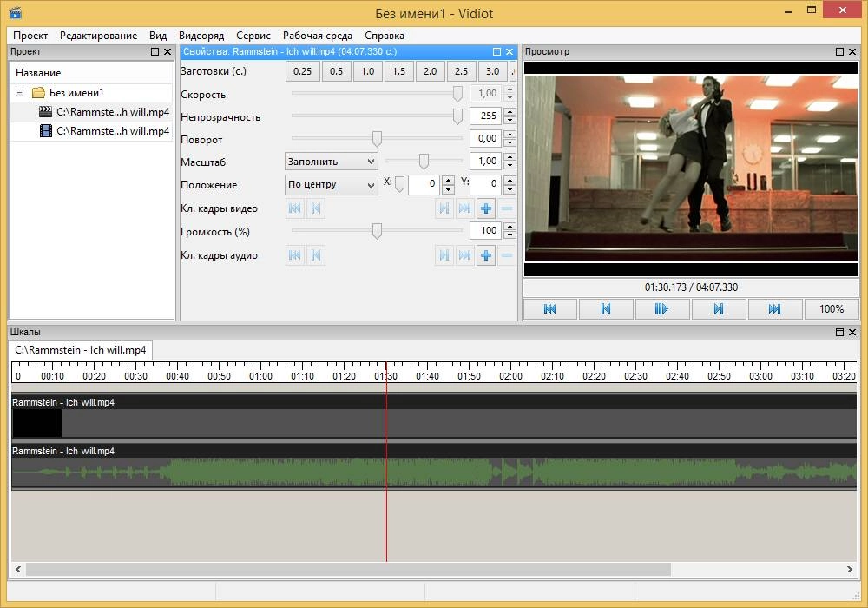868x608 pixels.
Task: Start playback with the play button
Action: 662,309
